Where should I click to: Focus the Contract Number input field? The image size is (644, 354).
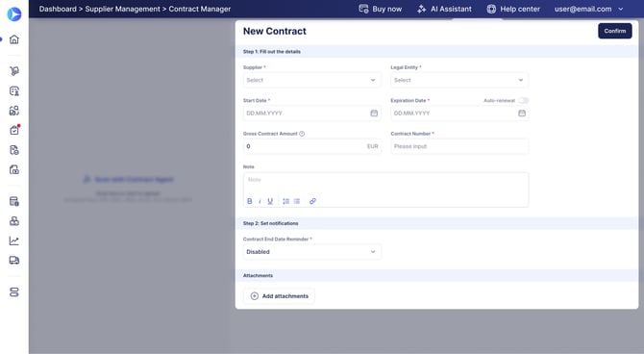[459, 146]
